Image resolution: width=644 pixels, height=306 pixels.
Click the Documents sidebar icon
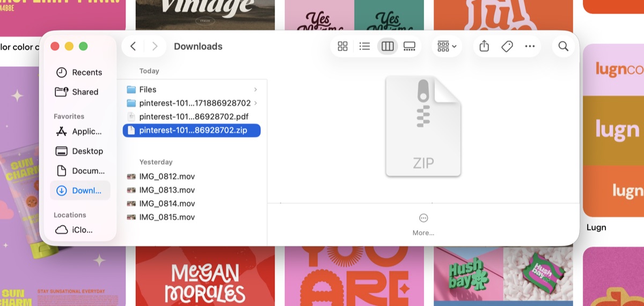coord(61,171)
